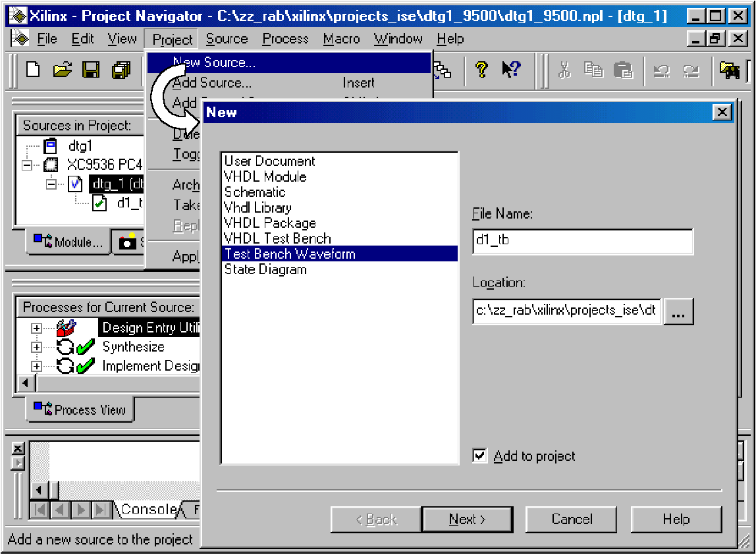The height and width of the screenshot is (555, 756).
Task: Click the Redo toolbar icon
Action: tap(691, 71)
